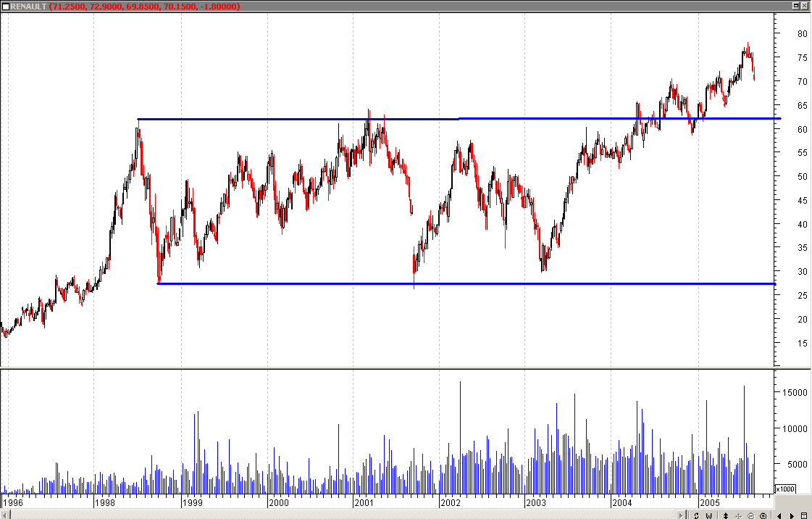Click the 5000 volume axis label
The width and height of the screenshot is (812, 519).
(798, 465)
